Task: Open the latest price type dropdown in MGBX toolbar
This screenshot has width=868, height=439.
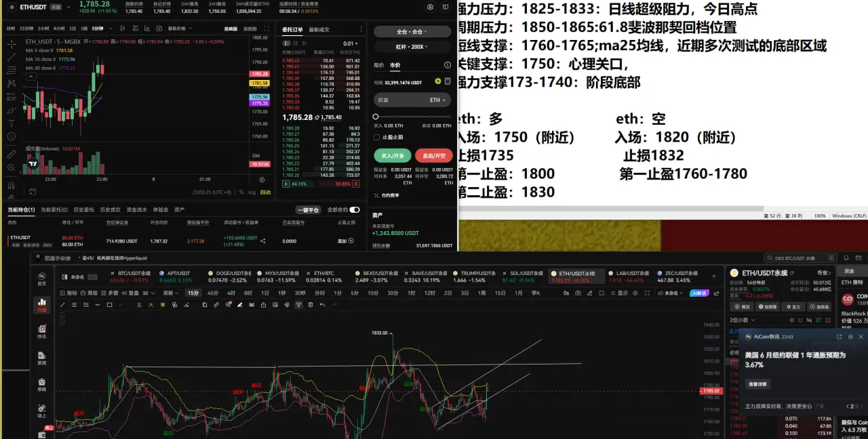Action: click(x=178, y=28)
